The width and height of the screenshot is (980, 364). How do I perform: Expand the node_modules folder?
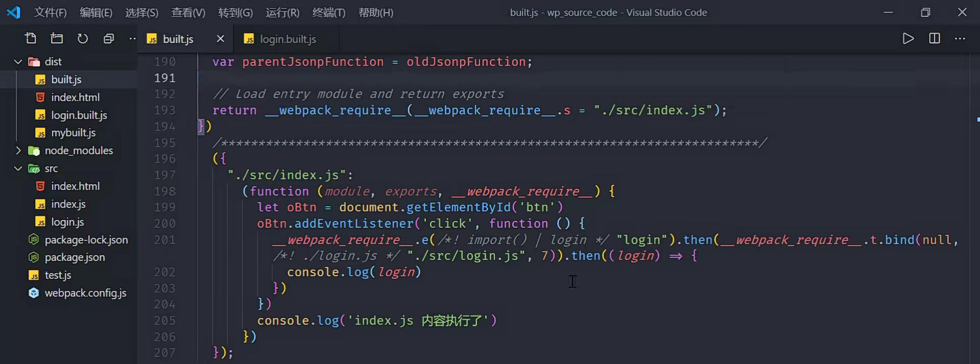coord(18,151)
